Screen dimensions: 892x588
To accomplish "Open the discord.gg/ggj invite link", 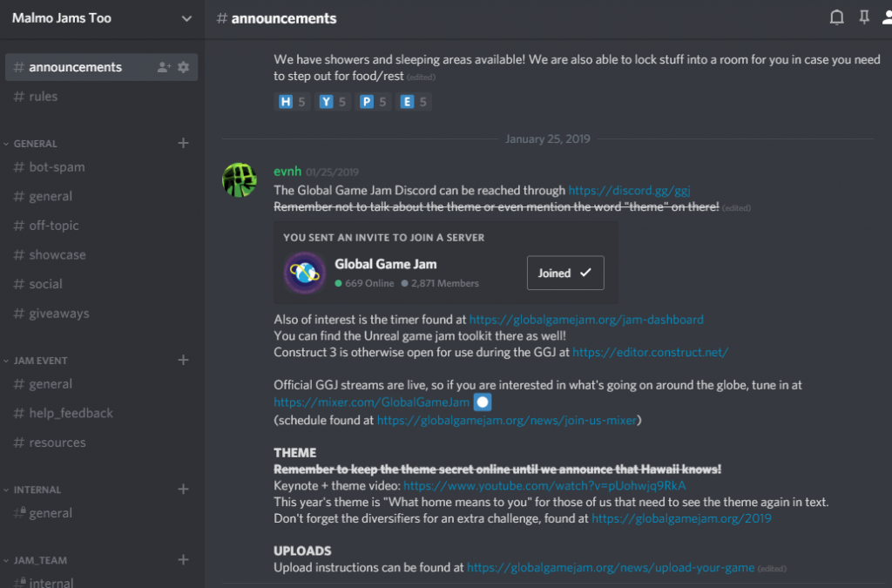I will pyautogui.click(x=629, y=190).
